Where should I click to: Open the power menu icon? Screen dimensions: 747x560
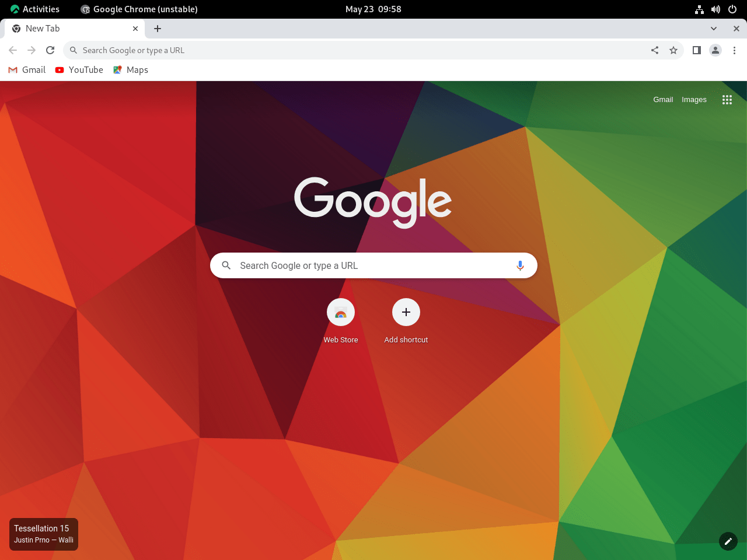point(732,9)
